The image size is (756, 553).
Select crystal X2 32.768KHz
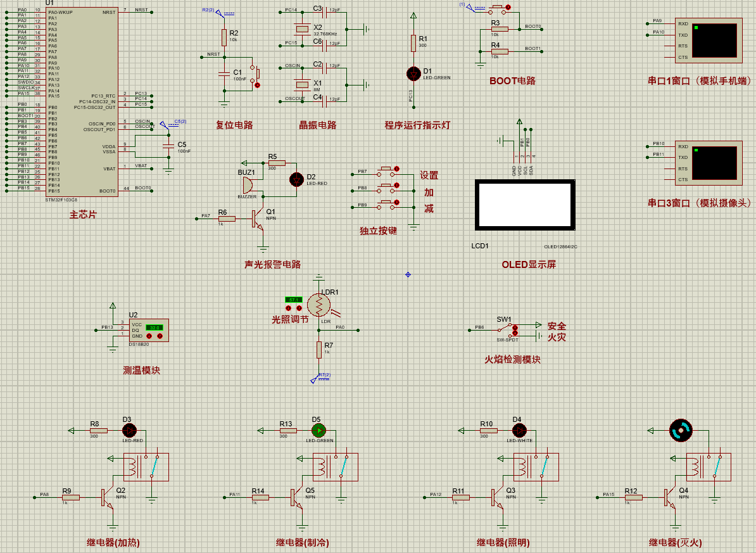[302, 29]
